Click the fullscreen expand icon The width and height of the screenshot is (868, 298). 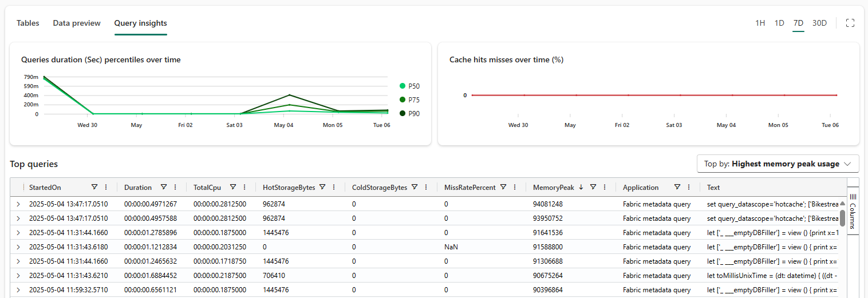850,23
